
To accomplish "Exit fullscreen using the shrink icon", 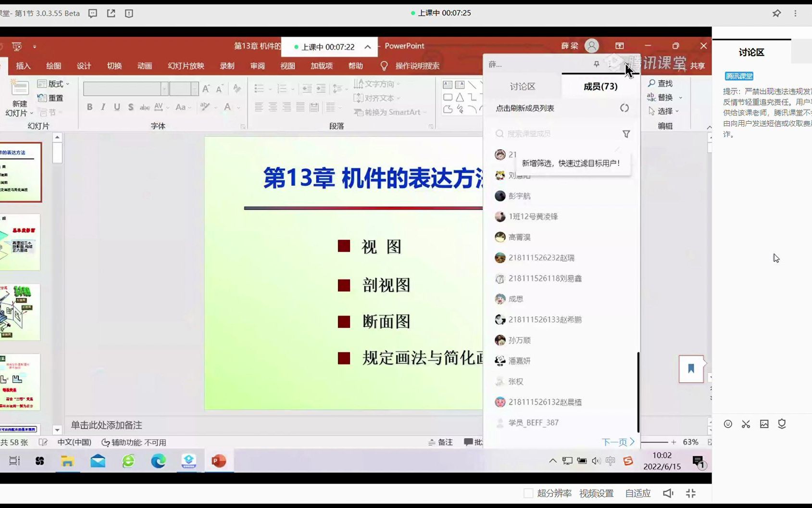I will [691, 493].
